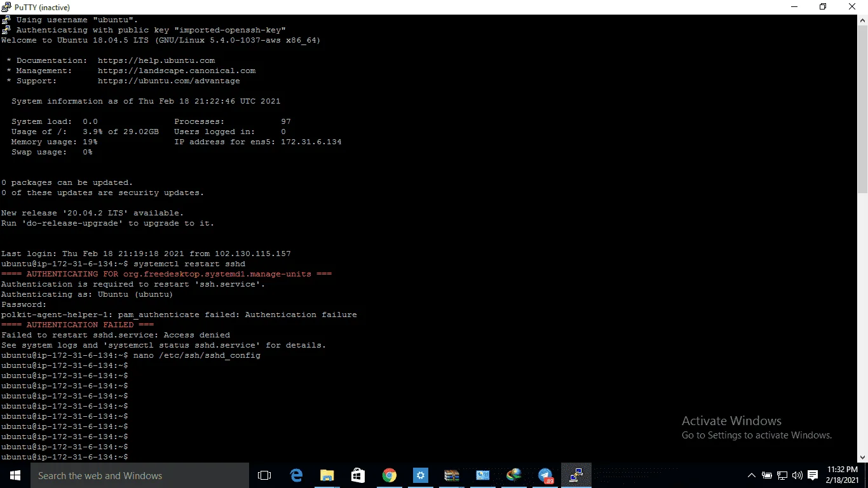The width and height of the screenshot is (868, 488).
Task: Click the 'Authenticating as: Ubuntu (ubuntu)' line
Action: click(x=87, y=294)
